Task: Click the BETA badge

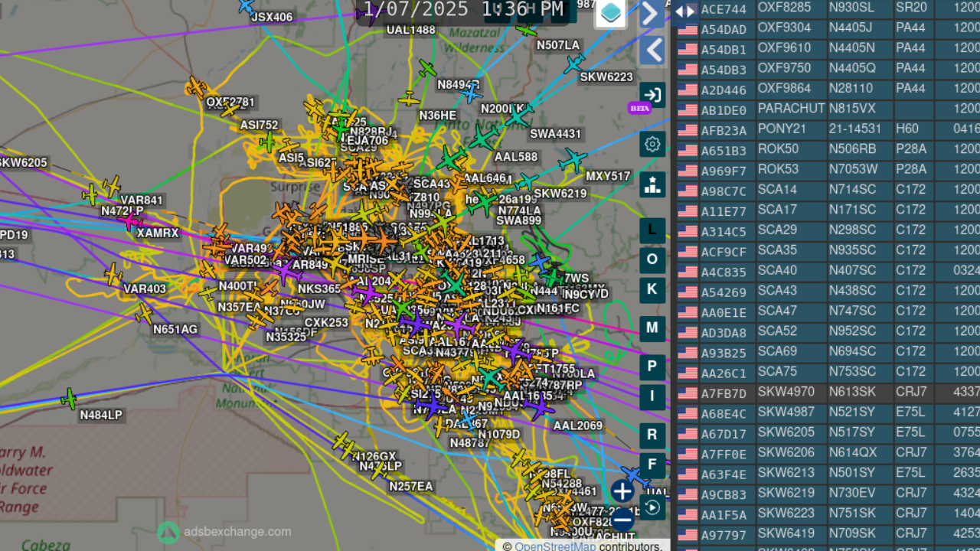Action: pyautogui.click(x=639, y=108)
